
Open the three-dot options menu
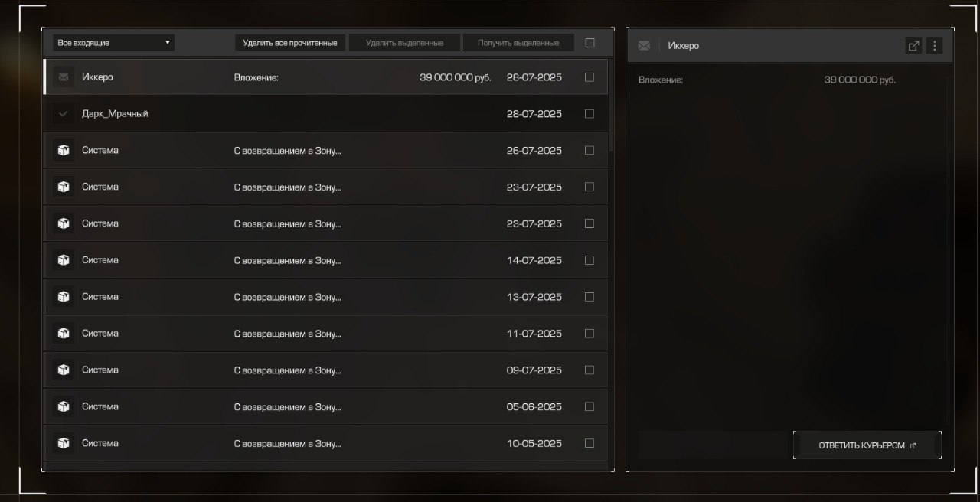click(x=934, y=46)
